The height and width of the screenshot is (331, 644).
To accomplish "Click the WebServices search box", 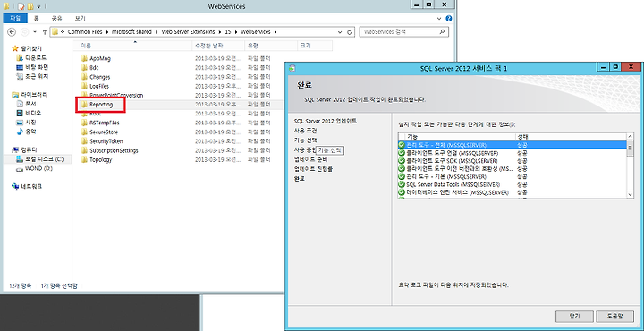I will 403,31.
